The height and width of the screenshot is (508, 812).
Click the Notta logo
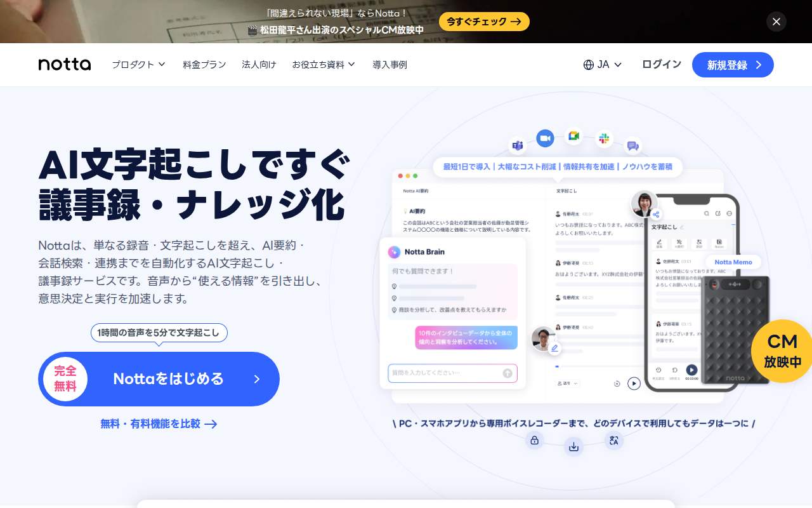(65, 64)
